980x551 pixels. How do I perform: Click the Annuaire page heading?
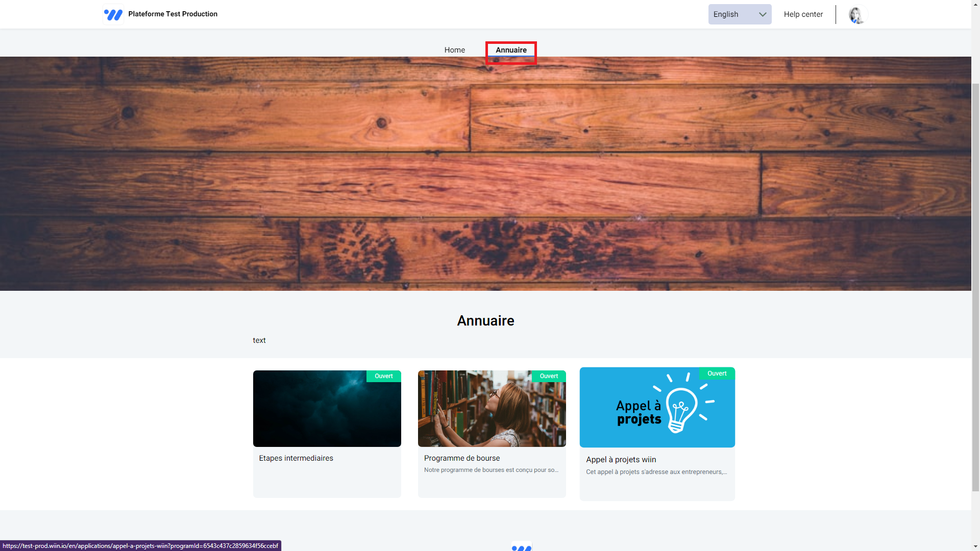pos(485,320)
